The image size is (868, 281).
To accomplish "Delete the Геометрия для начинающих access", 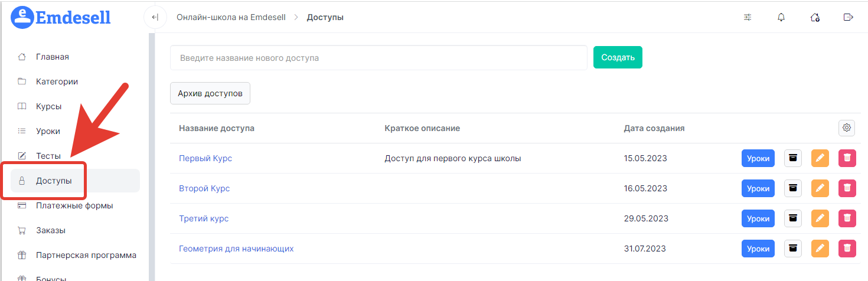I will coord(847,249).
